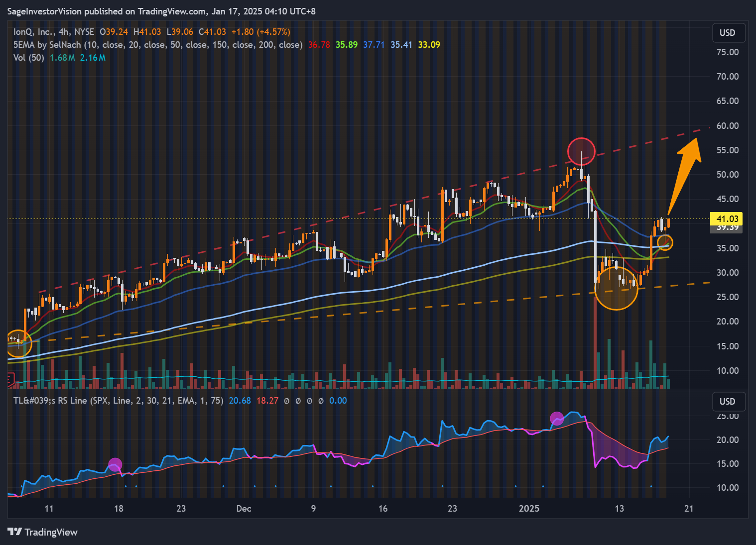756x545 pixels.
Task: Click the 55.00 price axis label
Action: coord(727,150)
